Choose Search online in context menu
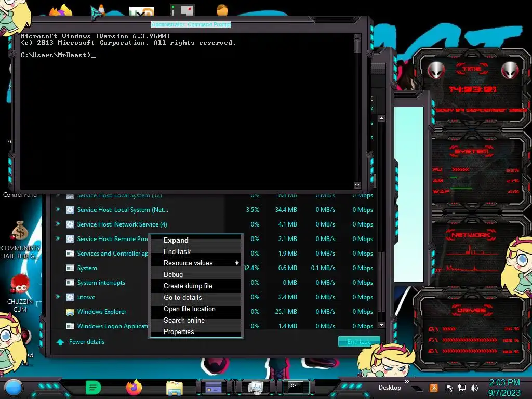532x399 pixels. click(196, 320)
